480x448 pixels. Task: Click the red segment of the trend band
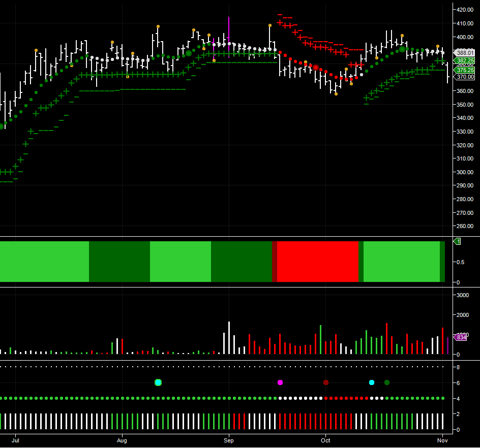317,262
